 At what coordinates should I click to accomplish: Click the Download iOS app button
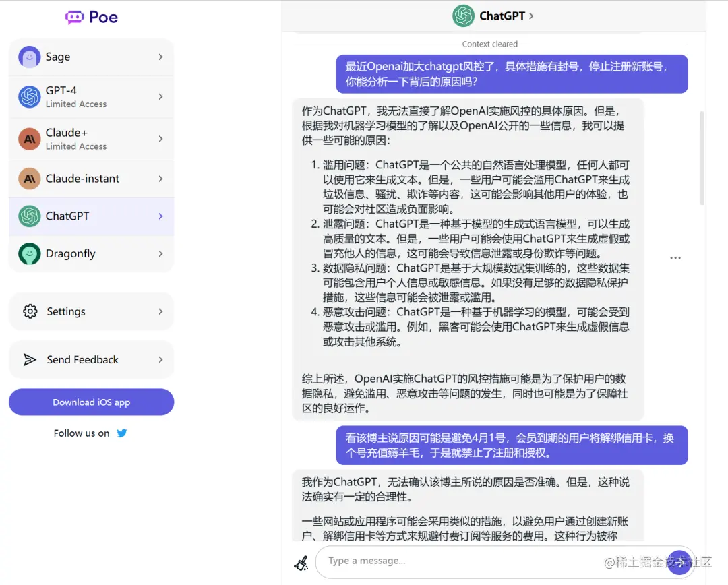pyautogui.click(x=91, y=402)
